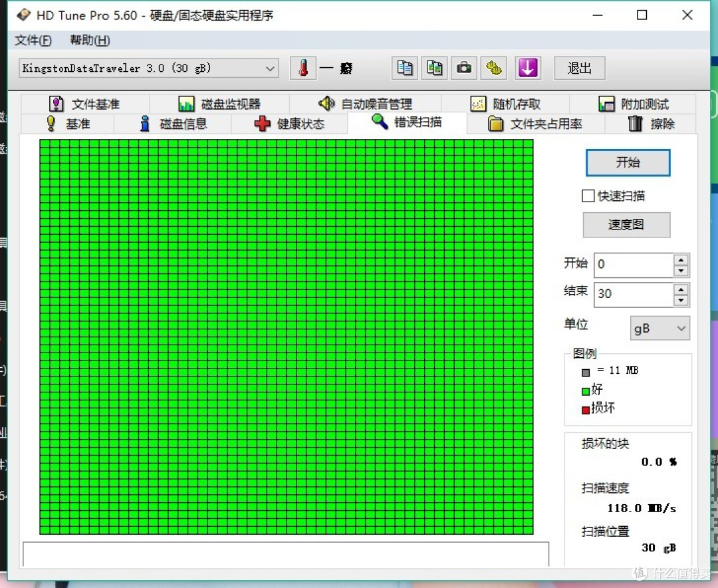Open the File (文件) menu
This screenshot has width=718, height=588.
(x=33, y=41)
